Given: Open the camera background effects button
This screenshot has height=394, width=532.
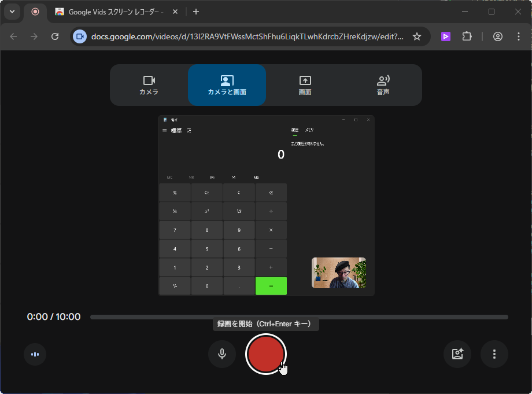Looking at the screenshot, I should click(x=457, y=354).
